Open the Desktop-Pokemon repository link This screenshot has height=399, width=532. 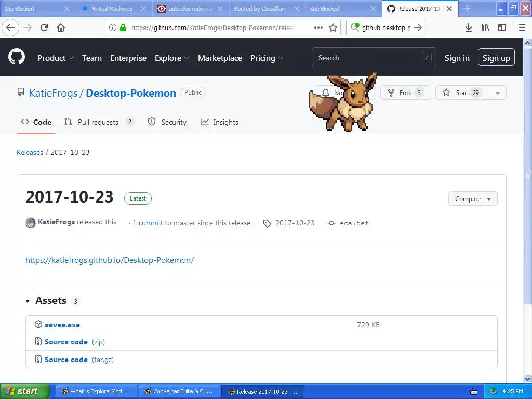point(131,93)
